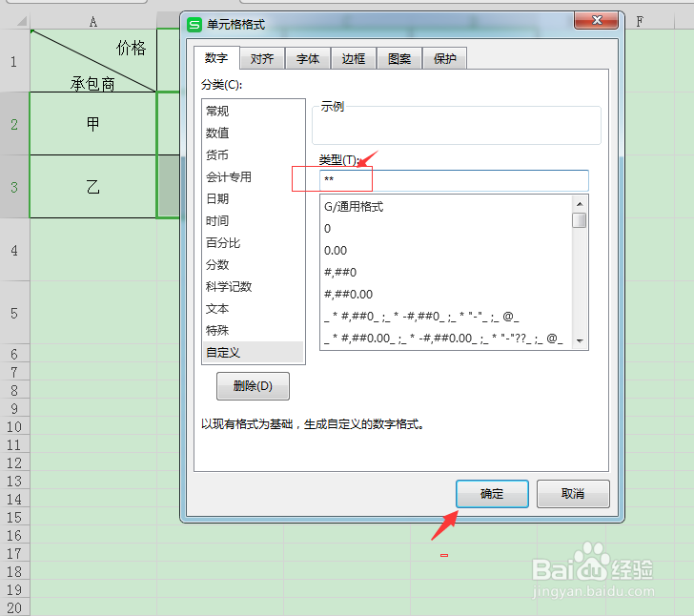Choose G/通用格式 from type list

click(446, 206)
